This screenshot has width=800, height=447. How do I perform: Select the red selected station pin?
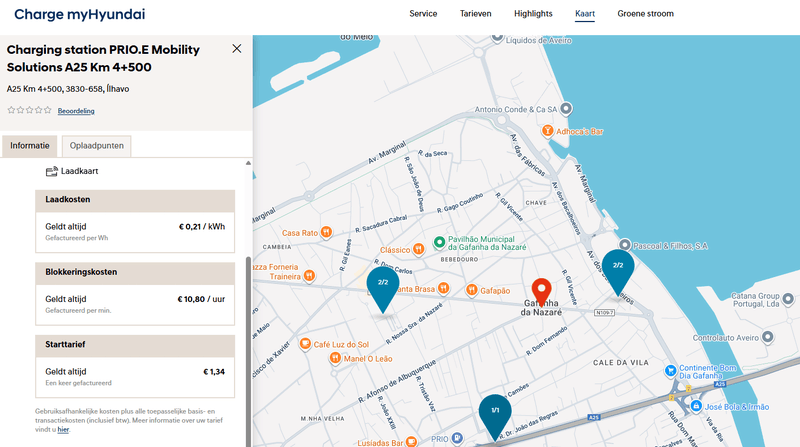(x=541, y=292)
